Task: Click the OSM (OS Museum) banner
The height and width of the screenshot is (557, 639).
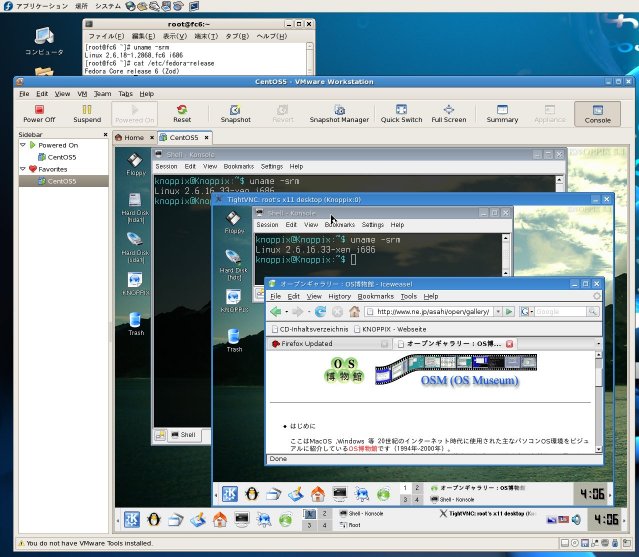Action: click(456, 370)
